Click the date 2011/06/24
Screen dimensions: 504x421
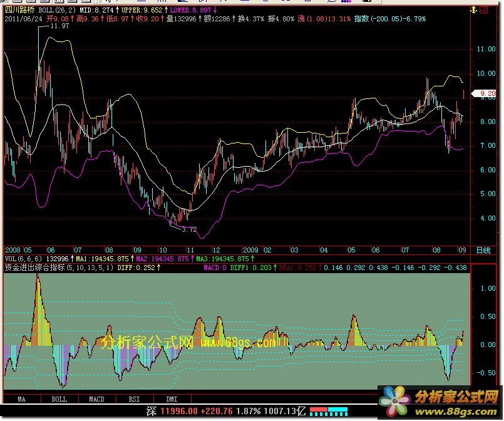(23, 19)
